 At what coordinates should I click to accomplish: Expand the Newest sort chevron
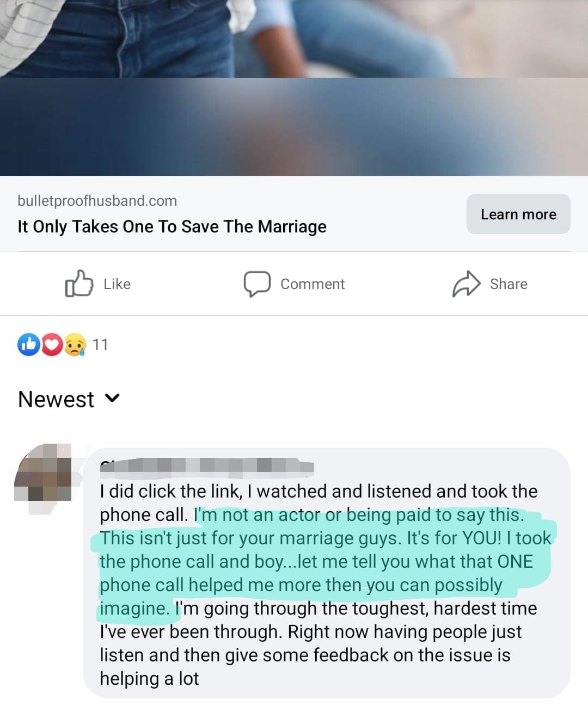point(112,398)
